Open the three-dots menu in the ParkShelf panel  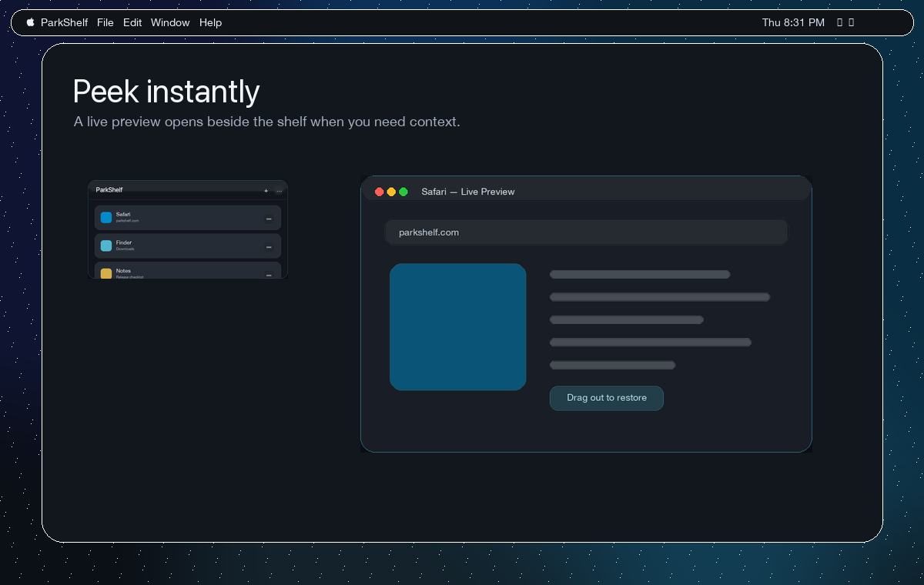(x=279, y=190)
